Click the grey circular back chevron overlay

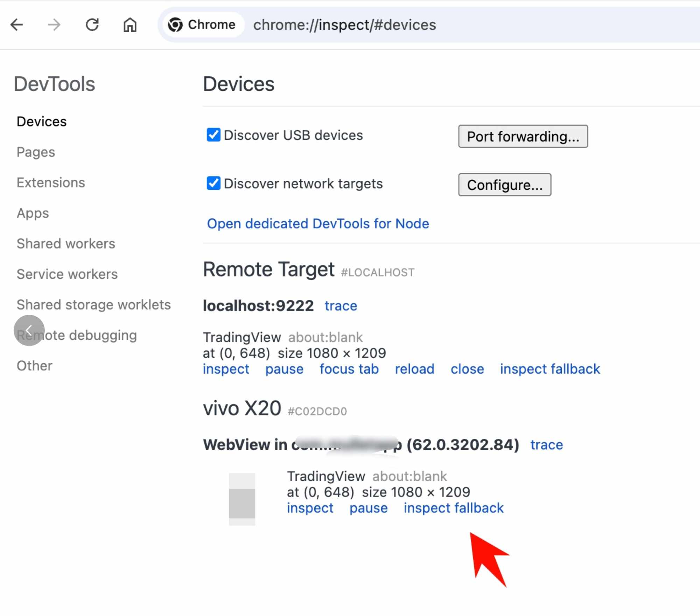pyautogui.click(x=29, y=330)
